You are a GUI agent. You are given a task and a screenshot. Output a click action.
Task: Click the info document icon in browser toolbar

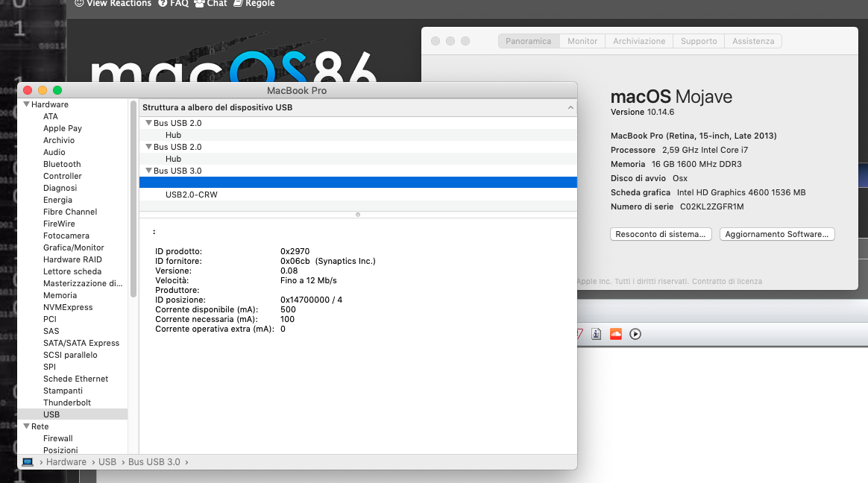pos(597,334)
